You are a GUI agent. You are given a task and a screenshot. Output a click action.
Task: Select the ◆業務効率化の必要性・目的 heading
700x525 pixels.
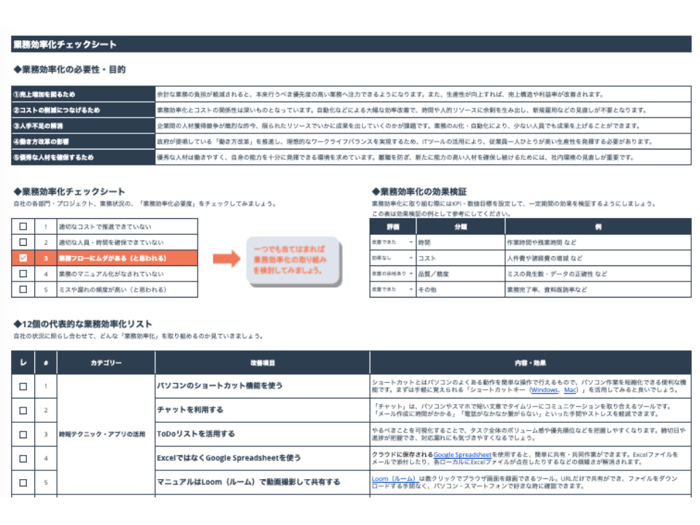click(70, 70)
